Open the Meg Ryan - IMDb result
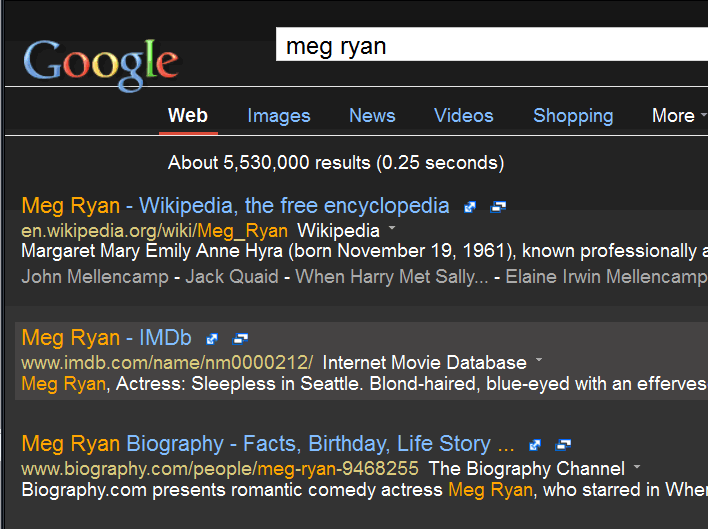The image size is (708, 529). pos(106,338)
